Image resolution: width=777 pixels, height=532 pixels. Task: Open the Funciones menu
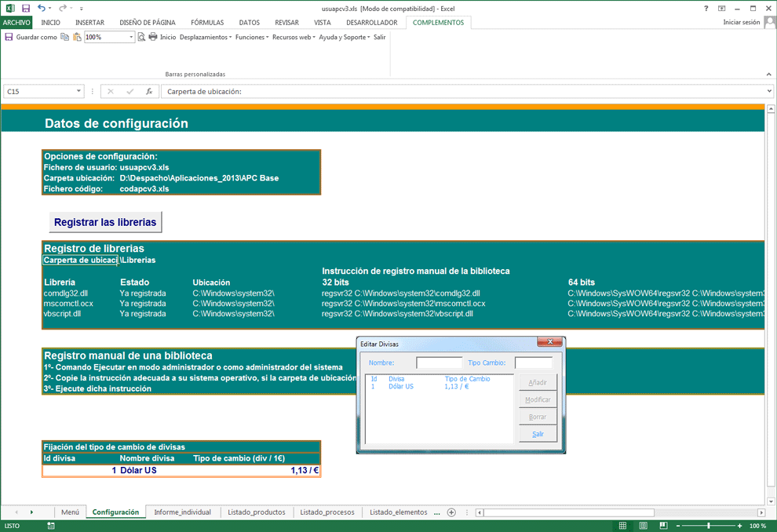point(252,37)
